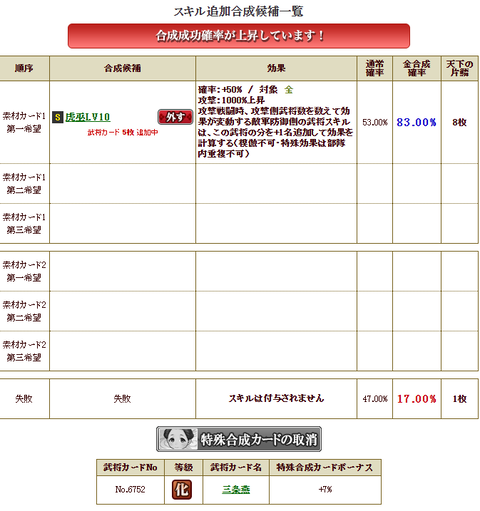Open the 虎巫LV10 skill link

click(87, 117)
